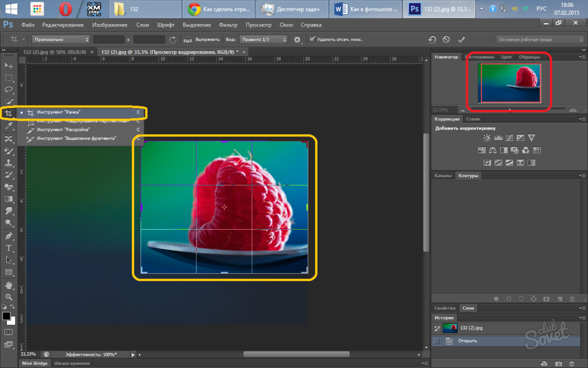Open 'Основная рабочая среда' workspace dropdown
The image size is (588, 368).
click(x=539, y=39)
